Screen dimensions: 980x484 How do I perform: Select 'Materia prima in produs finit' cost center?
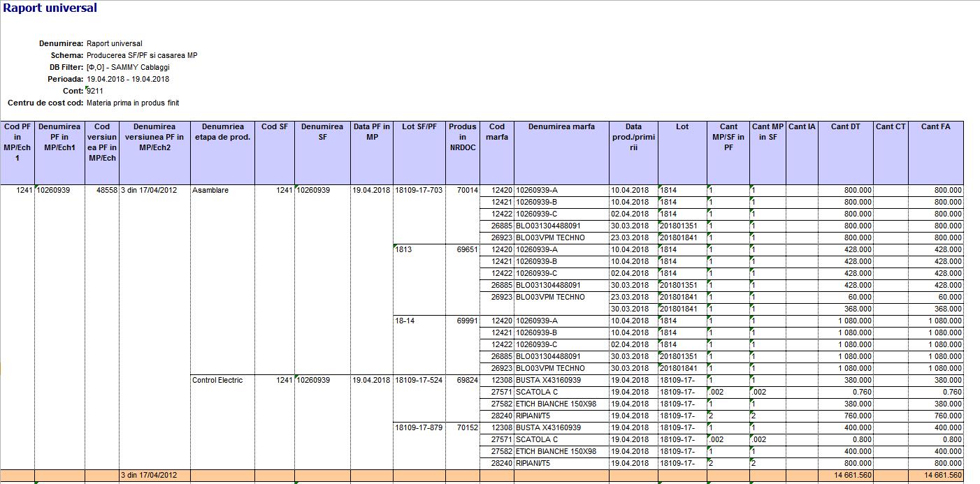click(x=133, y=103)
